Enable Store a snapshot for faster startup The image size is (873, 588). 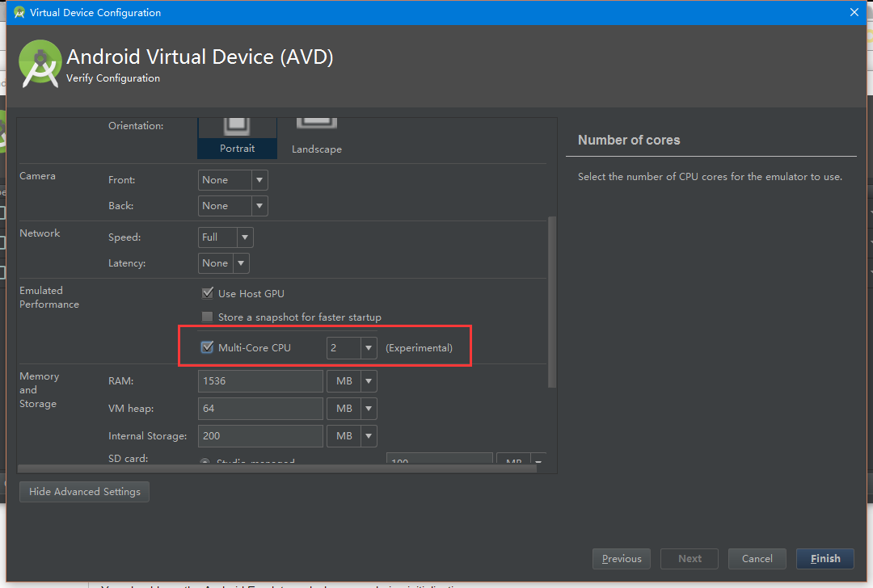(208, 317)
